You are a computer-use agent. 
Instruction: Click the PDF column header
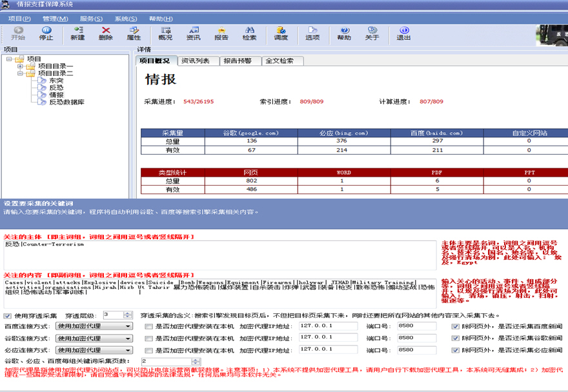(437, 172)
